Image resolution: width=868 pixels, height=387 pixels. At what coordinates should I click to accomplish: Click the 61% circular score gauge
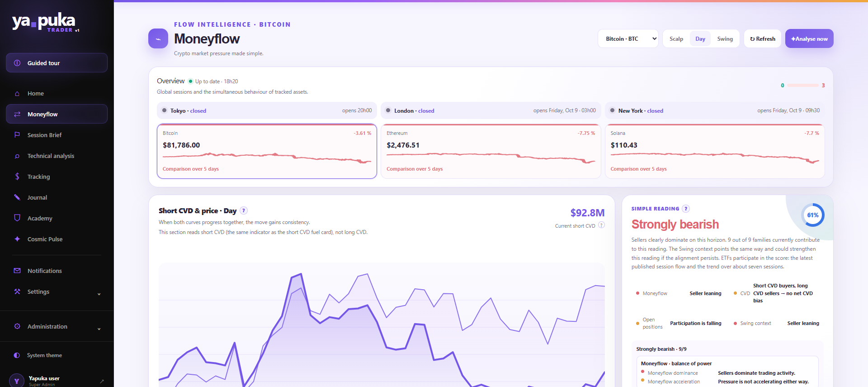(x=812, y=215)
